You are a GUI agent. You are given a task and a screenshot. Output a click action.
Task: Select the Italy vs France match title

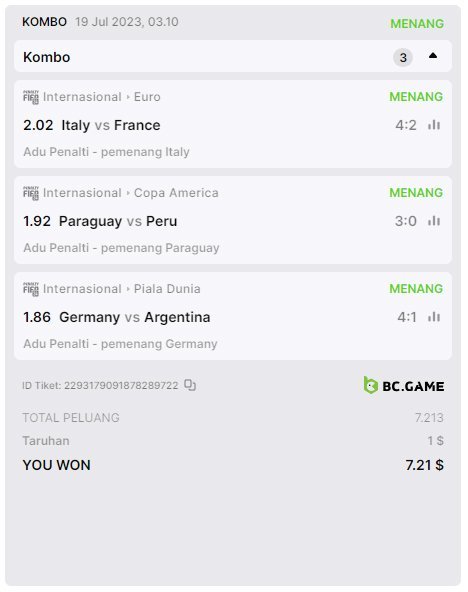click(x=111, y=125)
